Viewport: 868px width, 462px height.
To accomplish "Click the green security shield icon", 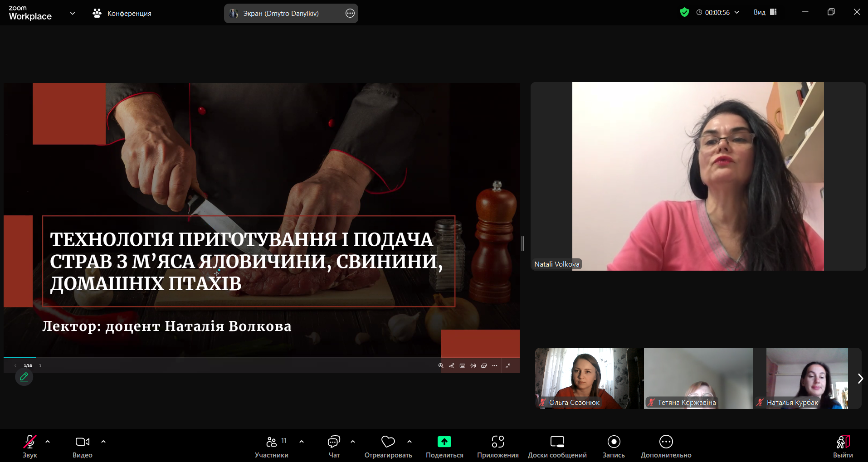I will pos(684,13).
